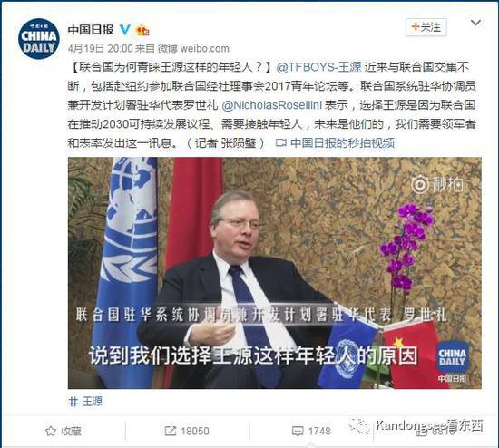499x448 pixels.
Task: Click the 秒拍 logo watermark on video
Action: point(437,184)
